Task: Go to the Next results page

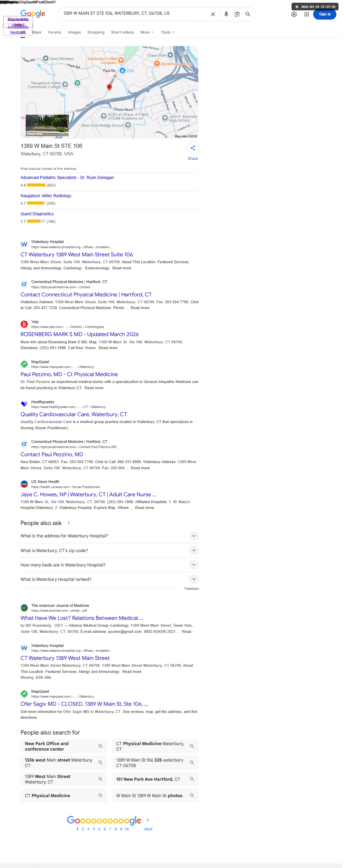Action: (x=148, y=829)
